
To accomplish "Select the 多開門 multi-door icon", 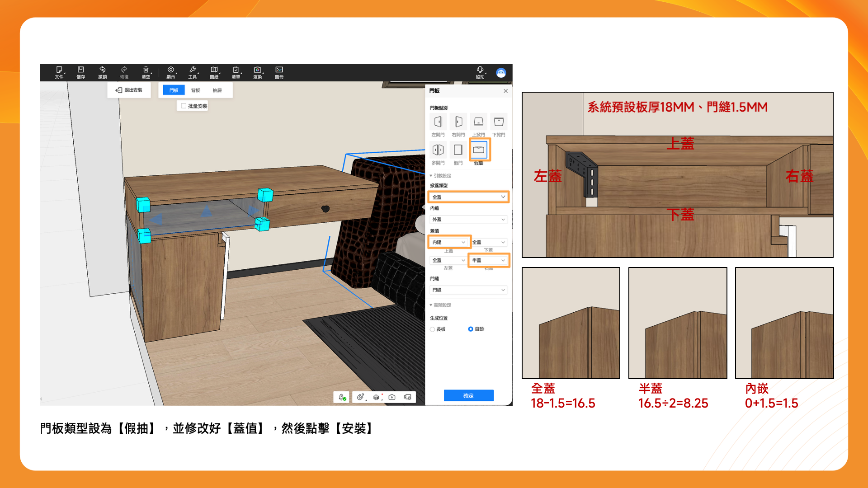I will (438, 150).
